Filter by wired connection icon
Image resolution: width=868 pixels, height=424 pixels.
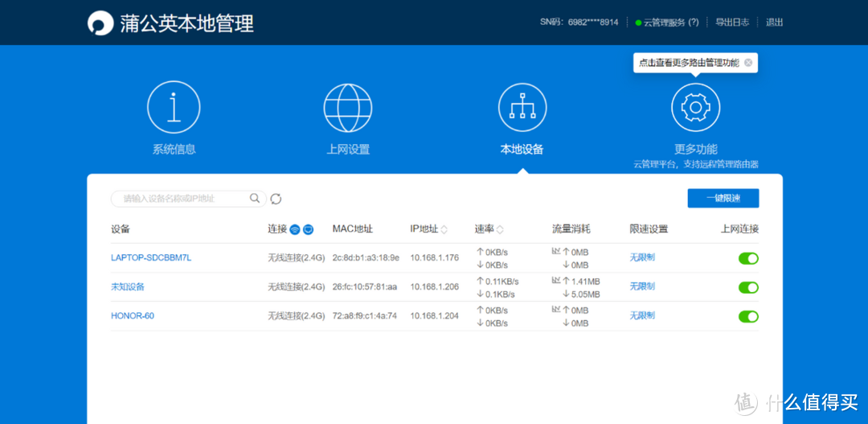point(309,229)
